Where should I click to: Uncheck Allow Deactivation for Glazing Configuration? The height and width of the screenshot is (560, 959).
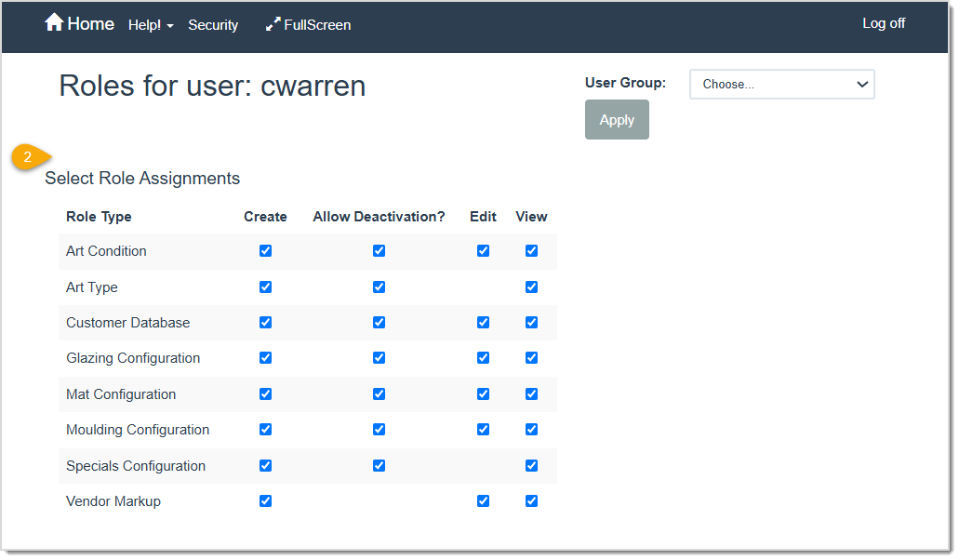click(379, 357)
